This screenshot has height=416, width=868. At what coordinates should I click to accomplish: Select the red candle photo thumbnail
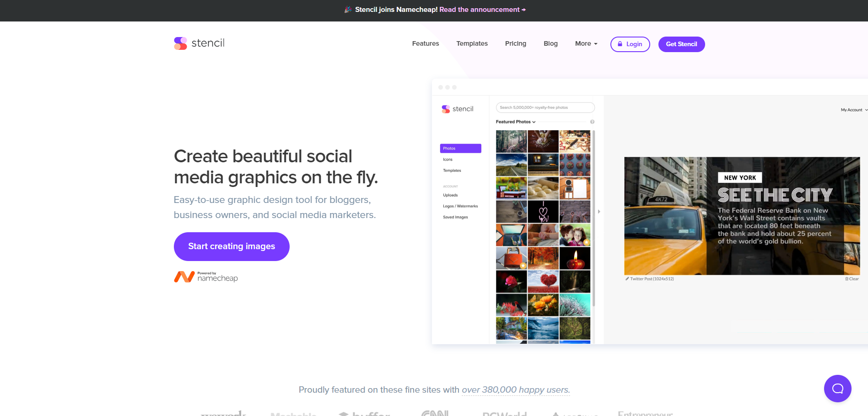tap(575, 258)
